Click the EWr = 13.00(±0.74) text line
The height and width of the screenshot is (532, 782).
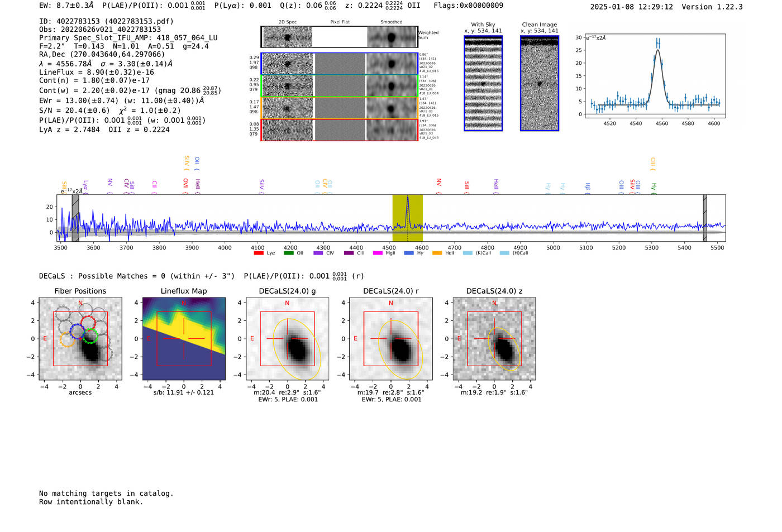[121, 101]
